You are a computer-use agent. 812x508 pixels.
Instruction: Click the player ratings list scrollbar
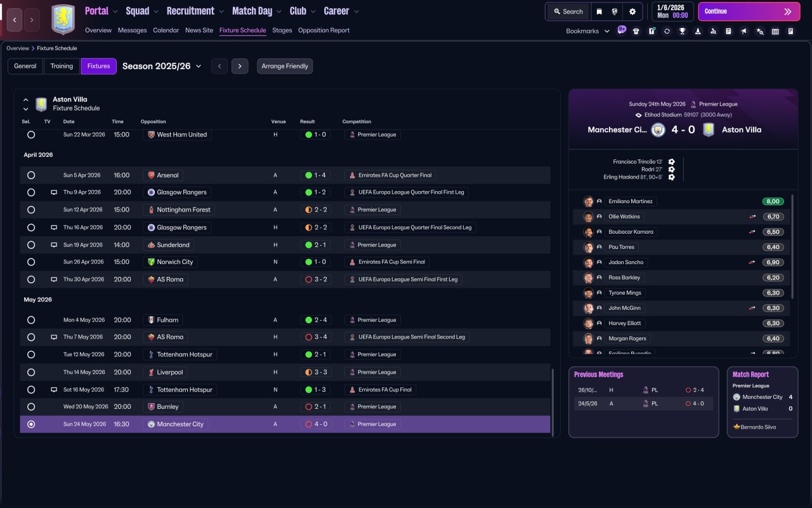[793, 246]
